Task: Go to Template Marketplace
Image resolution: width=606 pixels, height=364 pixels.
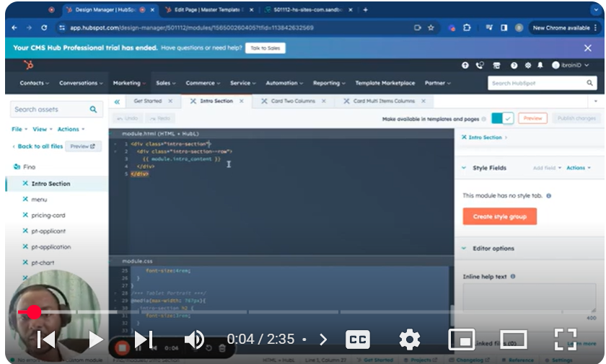Action: 385,83
